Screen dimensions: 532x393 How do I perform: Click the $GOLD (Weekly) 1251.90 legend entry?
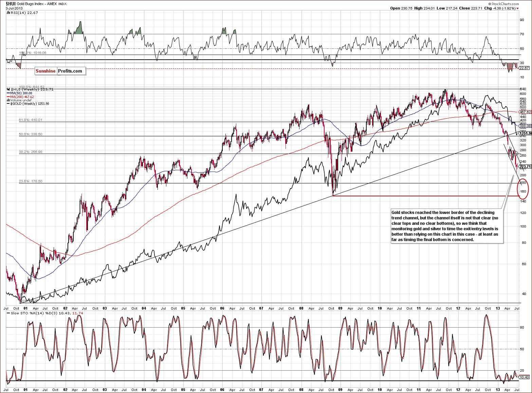30,104
